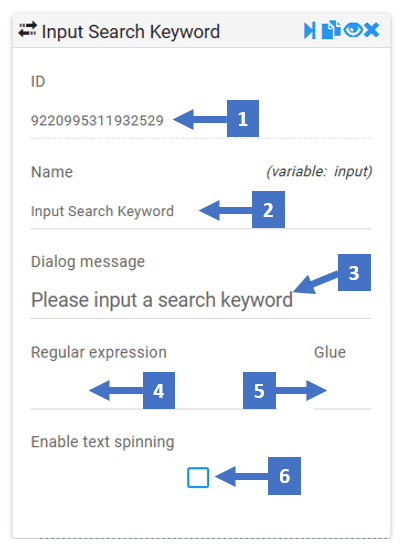This screenshot has width=404, height=550.
Task: Click the swap arrows icon beside title
Action: (28, 29)
